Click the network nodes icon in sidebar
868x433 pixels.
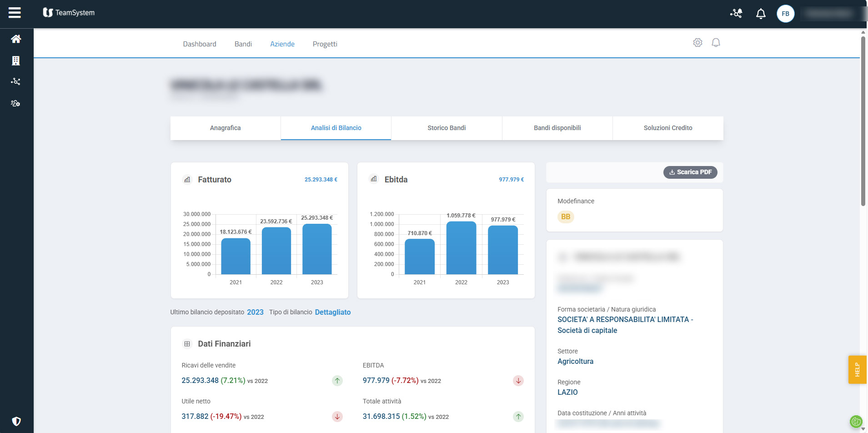pyautogui.click(x=16, y=82)
